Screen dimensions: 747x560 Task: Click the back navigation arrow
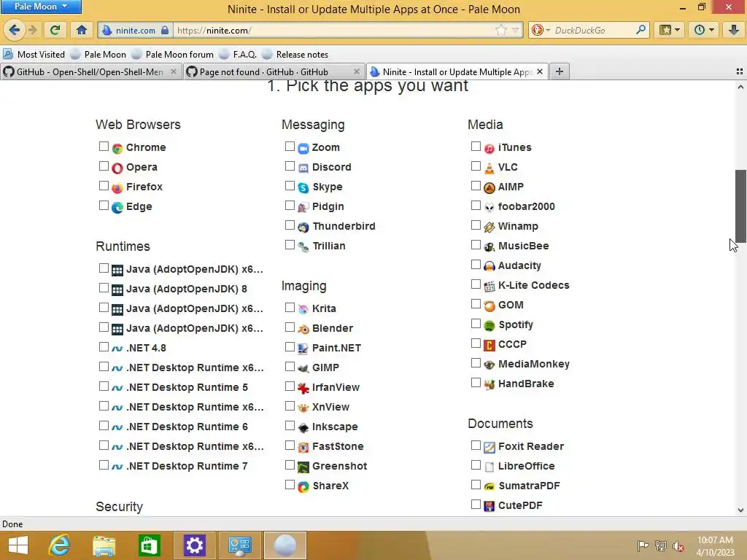coord(15,30)
